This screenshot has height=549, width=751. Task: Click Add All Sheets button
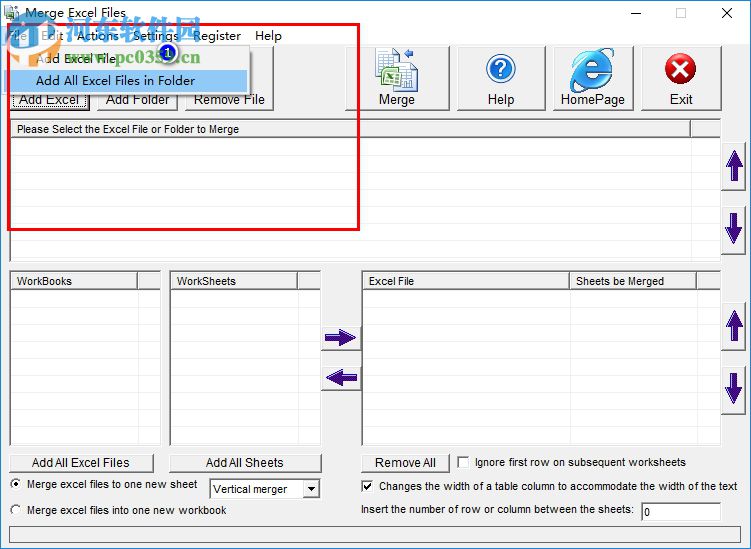[x=245, y=463]
